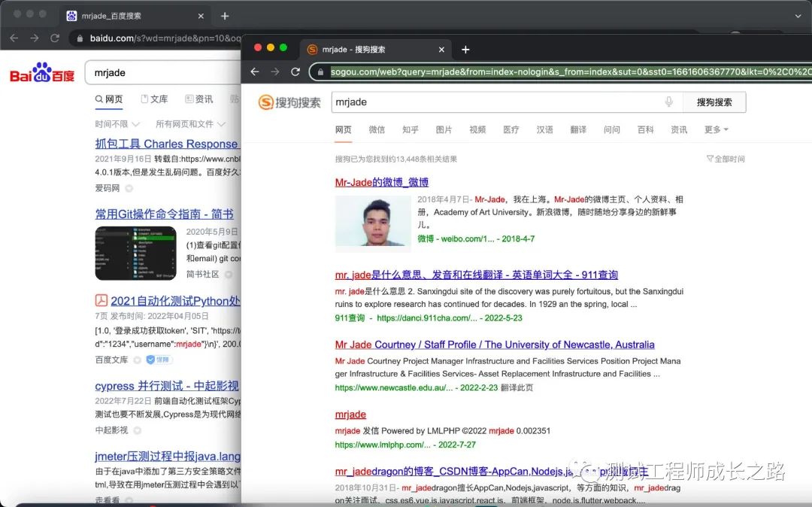The height and width of the screenshot is (507, 812).
Task: Open jmeter压测过程中报java.lang result
Action: [167, 457]
